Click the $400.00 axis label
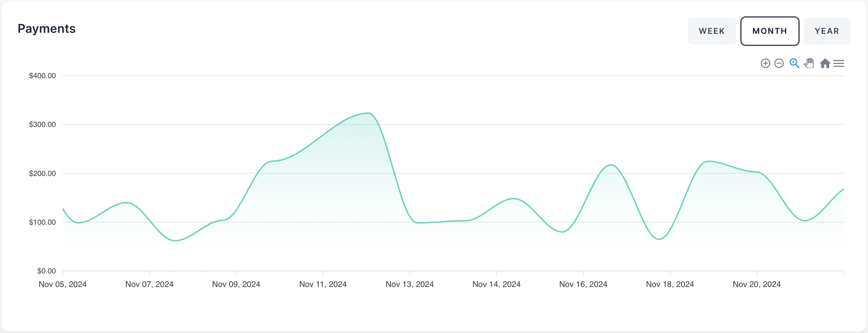The width and height of the screenshot is (868, 333). tap(42, 76)
